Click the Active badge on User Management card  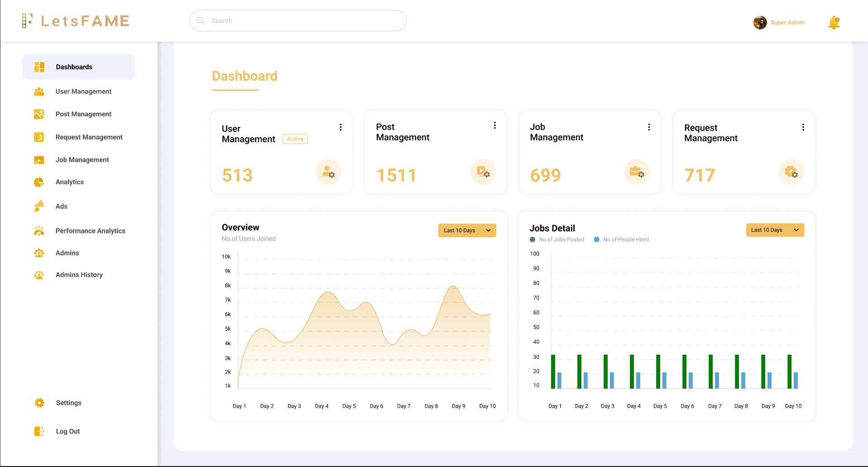[295, 139]
